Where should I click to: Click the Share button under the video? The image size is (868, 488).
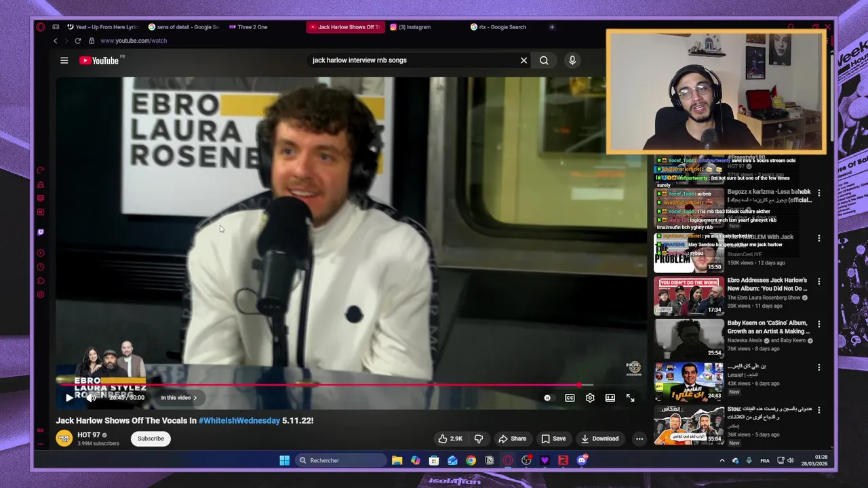pyautogui.click(x=512, y=439)
